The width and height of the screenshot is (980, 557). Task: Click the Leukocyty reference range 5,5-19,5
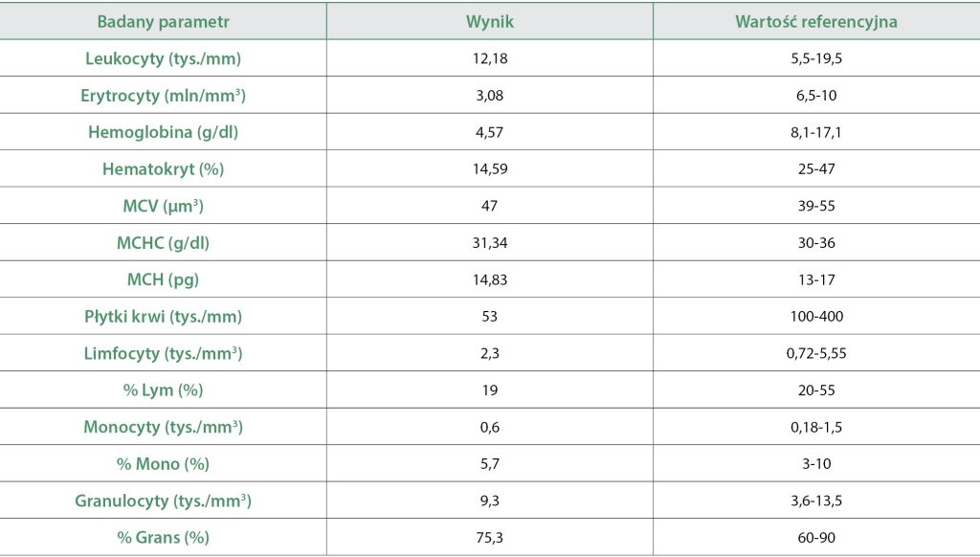coord(816,58)
